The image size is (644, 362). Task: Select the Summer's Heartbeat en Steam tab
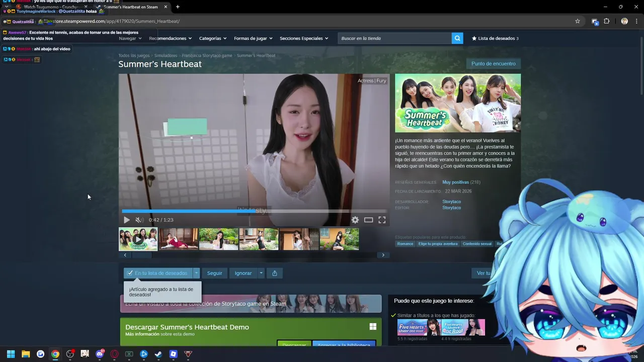[x=131, y=7]
